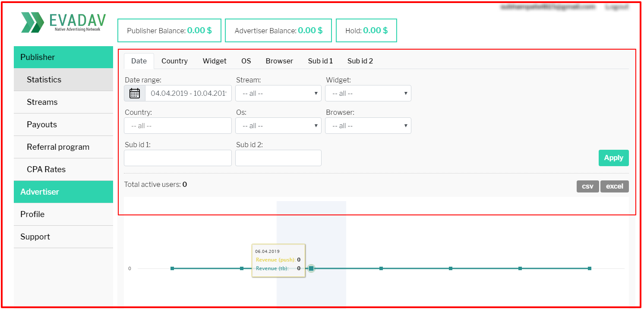Screen dimensions: 644x309
Task: Open the Referral program section
Action: coord(58,147)
